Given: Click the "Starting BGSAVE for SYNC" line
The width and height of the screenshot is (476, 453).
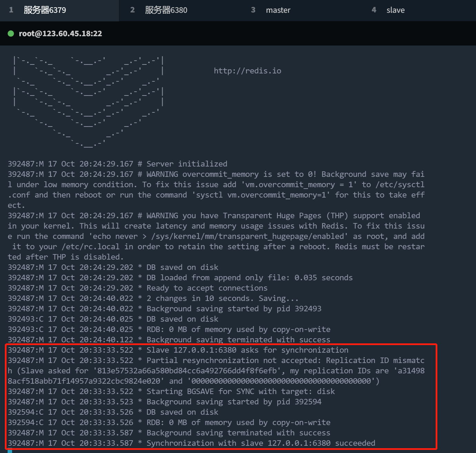Looking at the screenshot, I should coord(240,391).
